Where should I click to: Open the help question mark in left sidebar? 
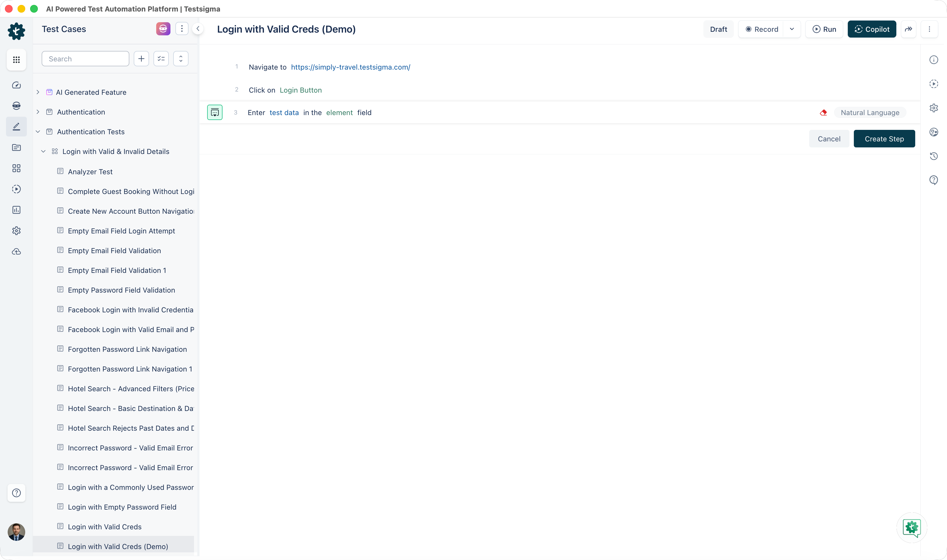(16, 493)
